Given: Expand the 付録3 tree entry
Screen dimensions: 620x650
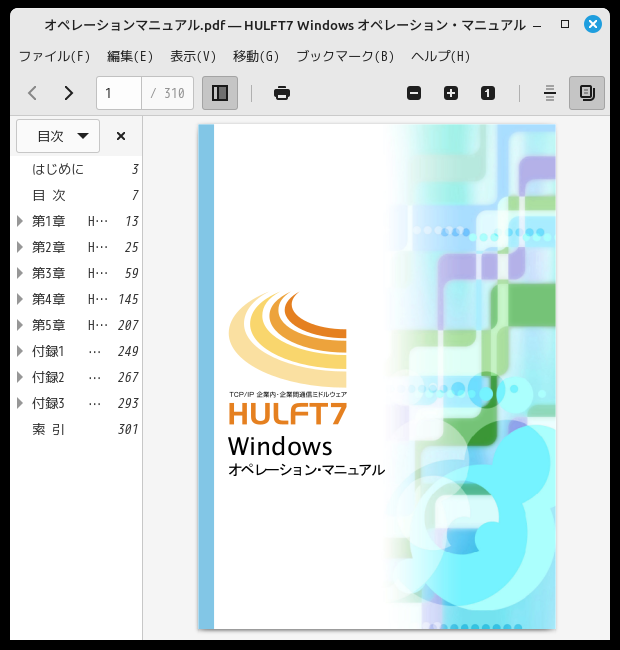Looking at the screenshot, I should pos(19,403).
